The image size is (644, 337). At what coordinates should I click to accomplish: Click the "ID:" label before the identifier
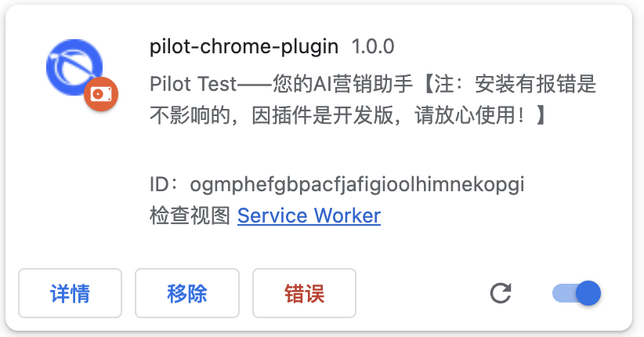click(x=165, y=184)
